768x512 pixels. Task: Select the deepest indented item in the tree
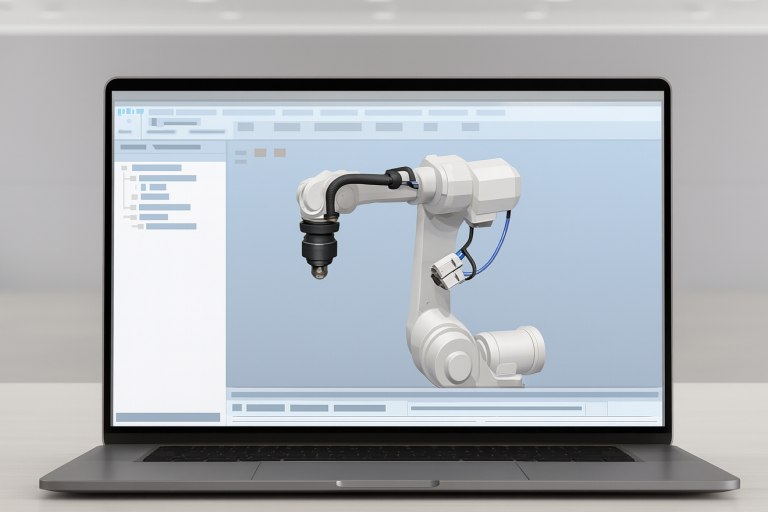157,187
